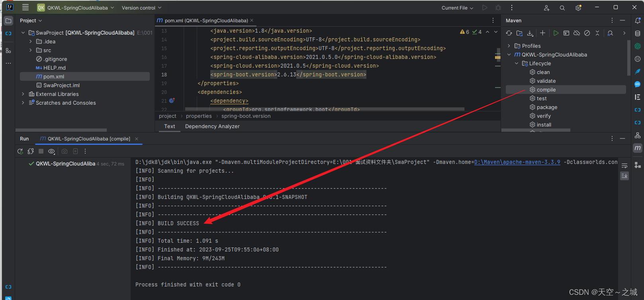Screen dimensions: 644x300
Task: Open main hamburger menu
Action: coord(25,7)
